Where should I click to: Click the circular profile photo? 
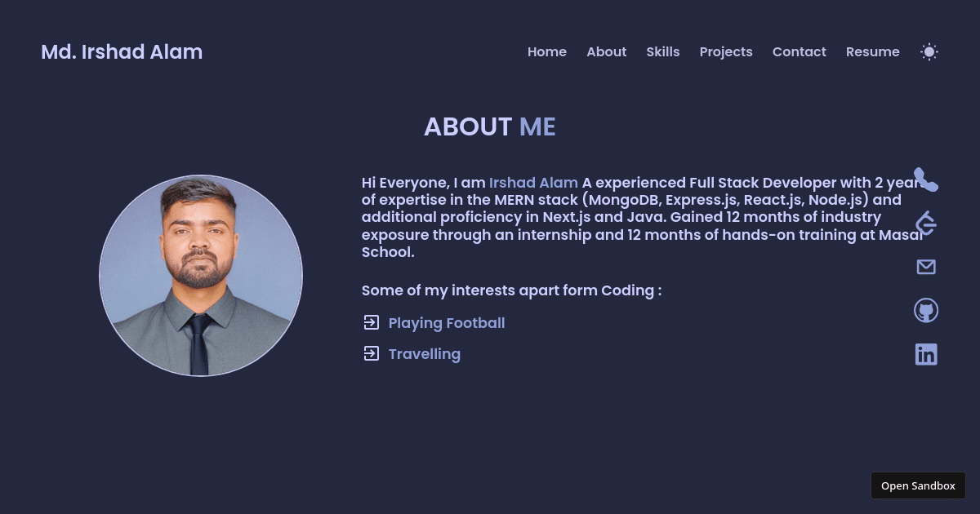pos(200,275)
